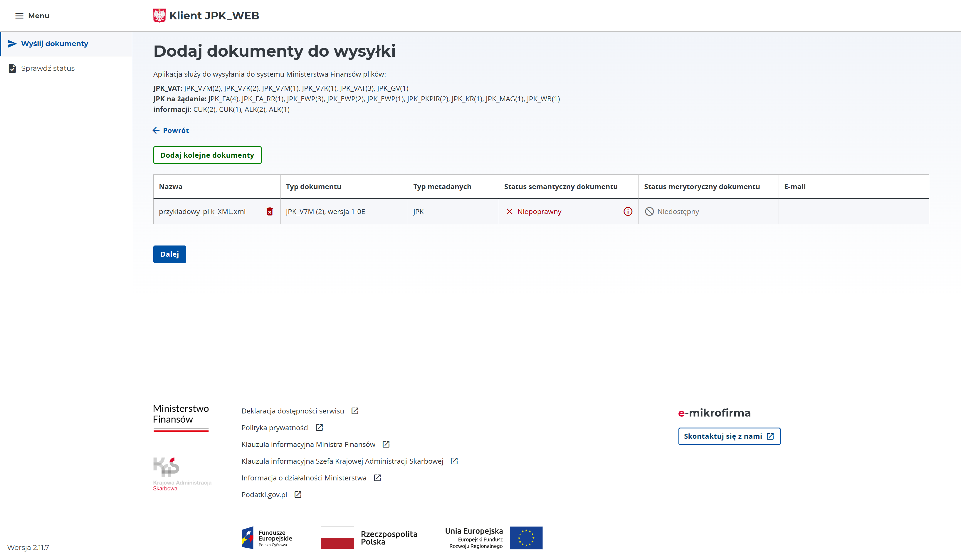The width and height of the screenshot is (961, 560).
Task: Click the back arrow icon beside Powrót
Action: point(156,130)
